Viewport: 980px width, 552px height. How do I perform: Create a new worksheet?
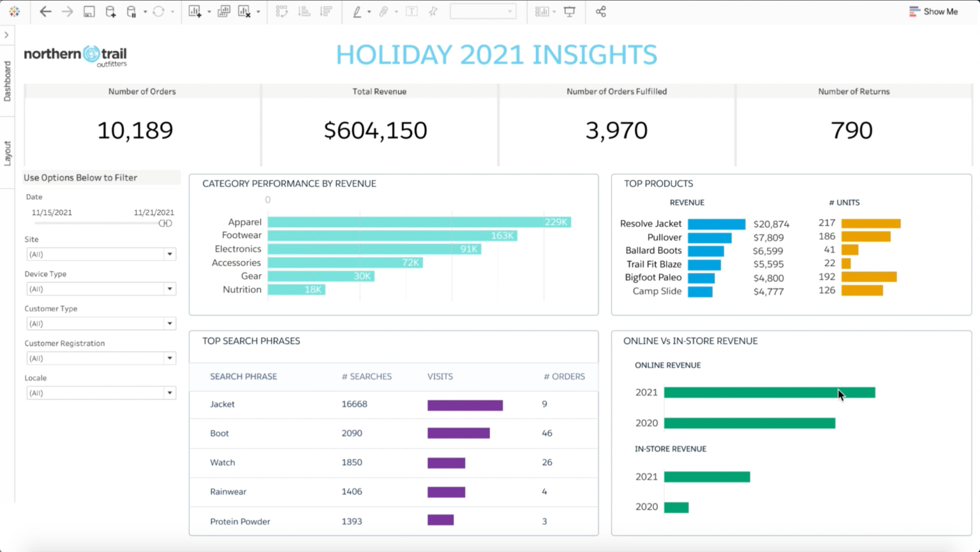[x=195, y=11]
